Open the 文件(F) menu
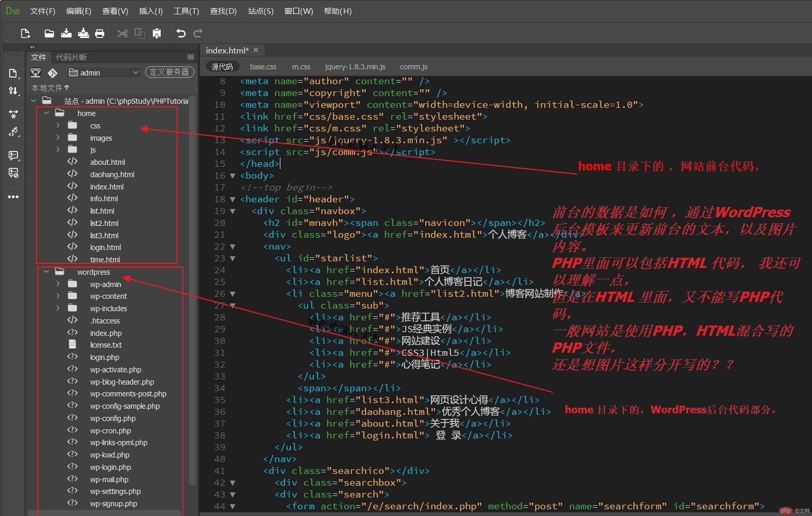The height and width of the screenshot is (516, 812). (43, 11)
